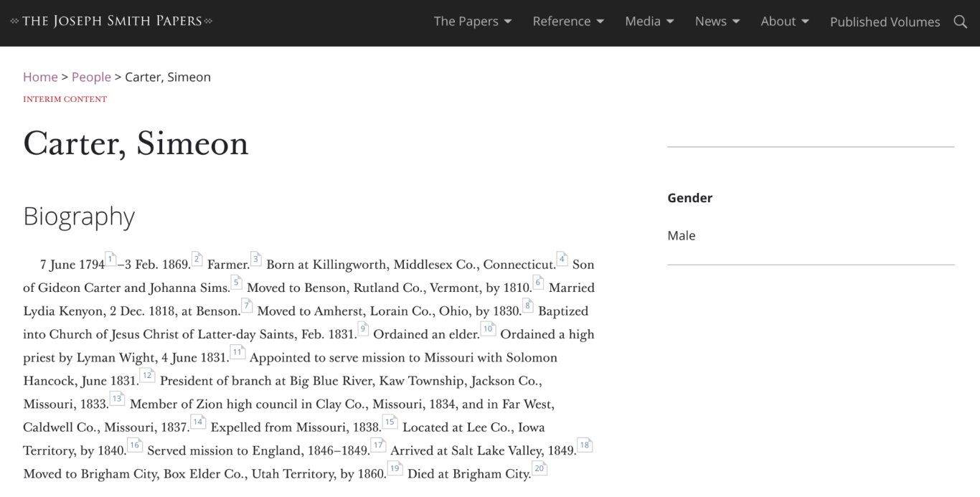Open footnote 4 after Connecticut
This screenshot has width=980, height=497.
[x=562, y=259]
